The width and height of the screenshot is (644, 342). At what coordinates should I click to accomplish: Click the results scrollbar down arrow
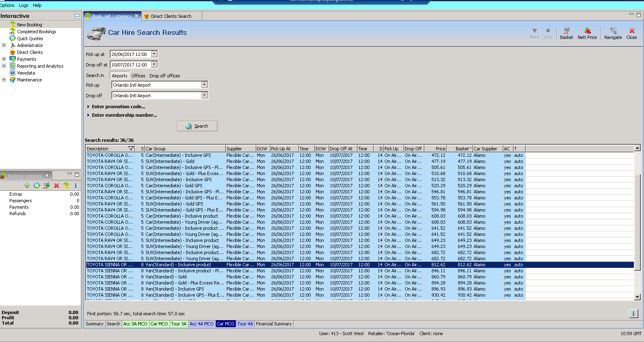pyautogui.click(x=638, y=297)
